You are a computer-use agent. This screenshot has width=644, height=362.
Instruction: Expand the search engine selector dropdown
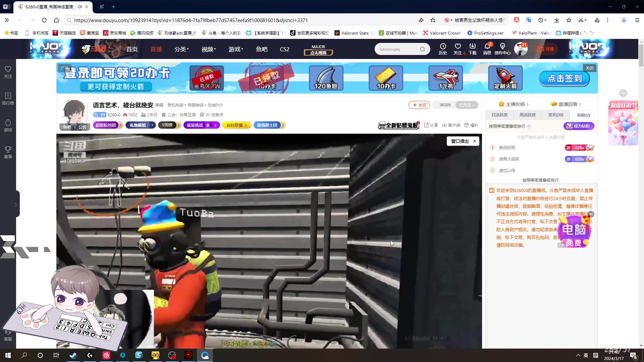pyautogui.click(x=448, y=20)
